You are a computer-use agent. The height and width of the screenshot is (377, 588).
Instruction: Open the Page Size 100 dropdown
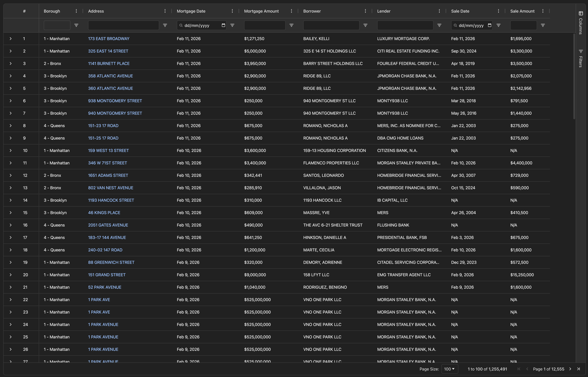(x=449, y=369)
